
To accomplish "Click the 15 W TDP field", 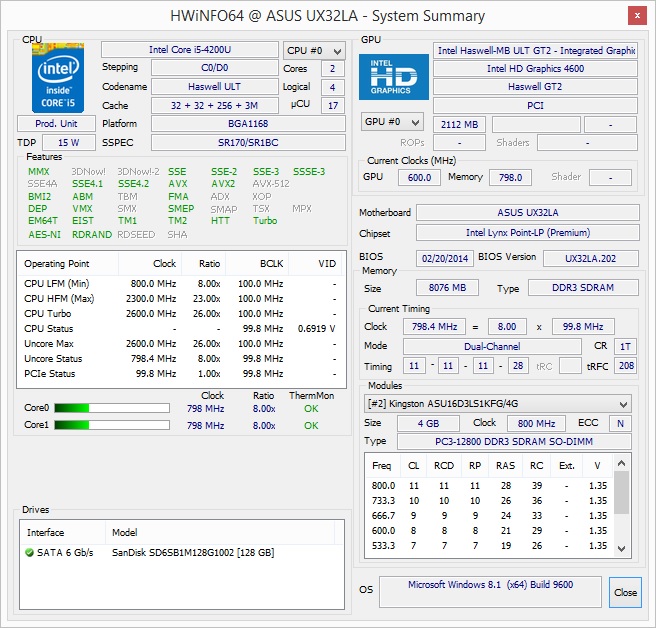I will [69, 143].
